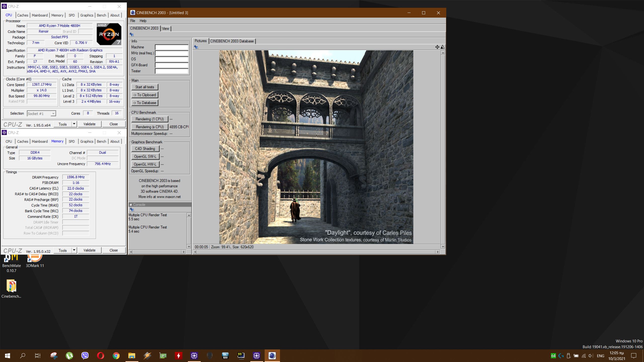Click Validate in bottom CPU-Z window
644x362 pixels.
(x=89, y=250)
